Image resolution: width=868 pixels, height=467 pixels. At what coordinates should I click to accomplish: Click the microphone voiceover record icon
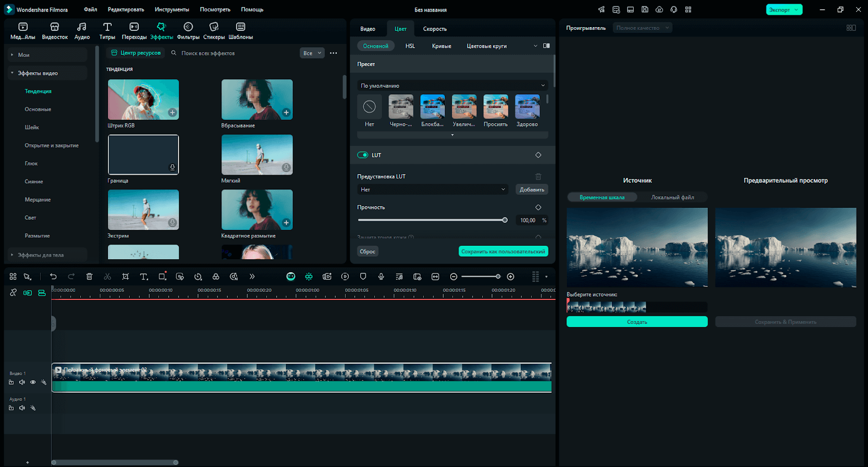click(381, 277)
